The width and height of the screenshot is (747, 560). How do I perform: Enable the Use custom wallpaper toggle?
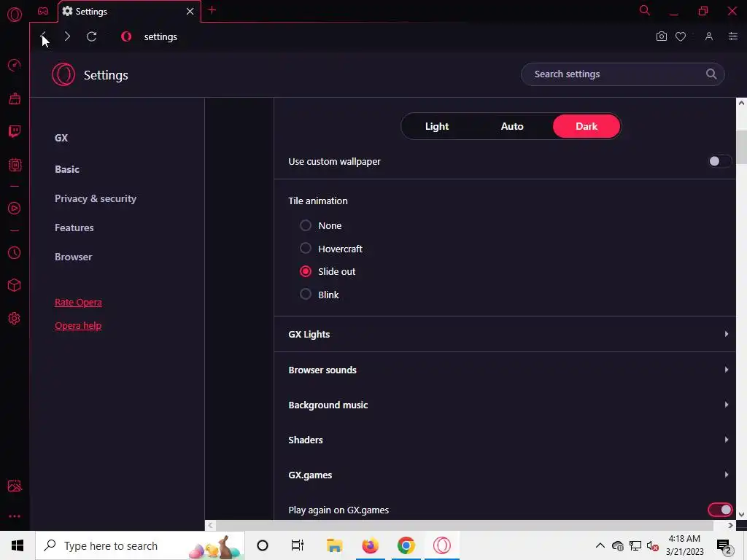point(719,161)
